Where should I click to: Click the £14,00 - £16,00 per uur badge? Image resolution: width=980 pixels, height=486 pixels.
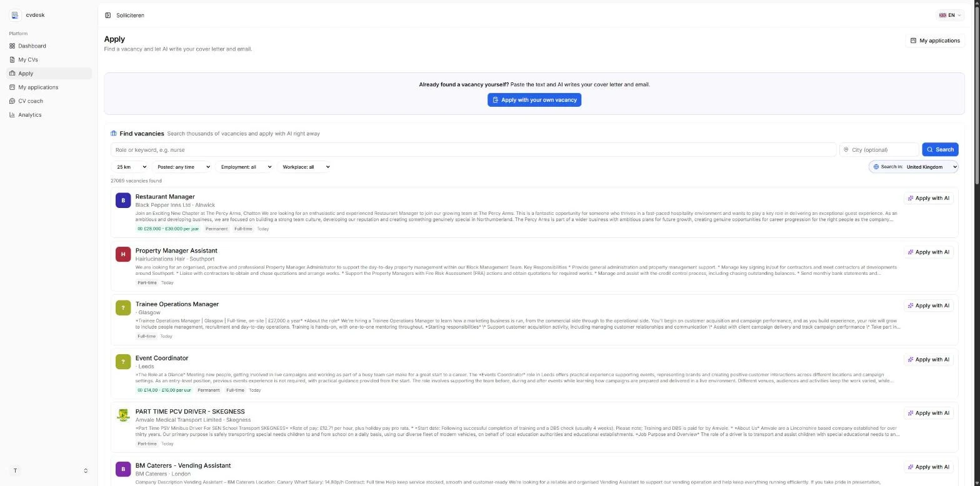coord(164,390)
